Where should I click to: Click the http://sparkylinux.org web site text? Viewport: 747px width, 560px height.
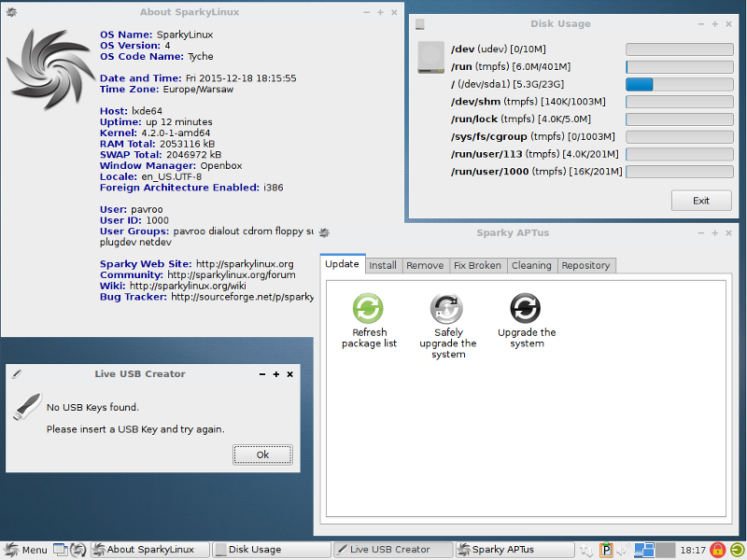pyautogui.click(x=245, y=264)
